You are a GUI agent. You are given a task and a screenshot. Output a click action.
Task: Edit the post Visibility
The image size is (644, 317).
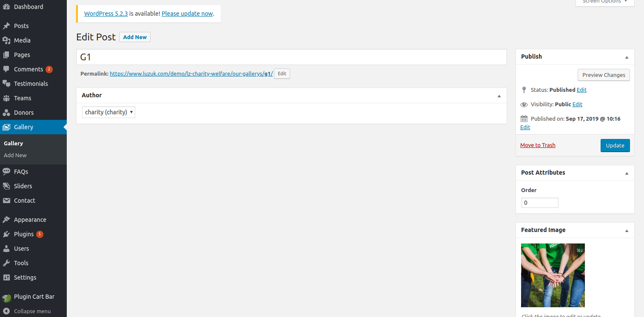pos(577,104)
